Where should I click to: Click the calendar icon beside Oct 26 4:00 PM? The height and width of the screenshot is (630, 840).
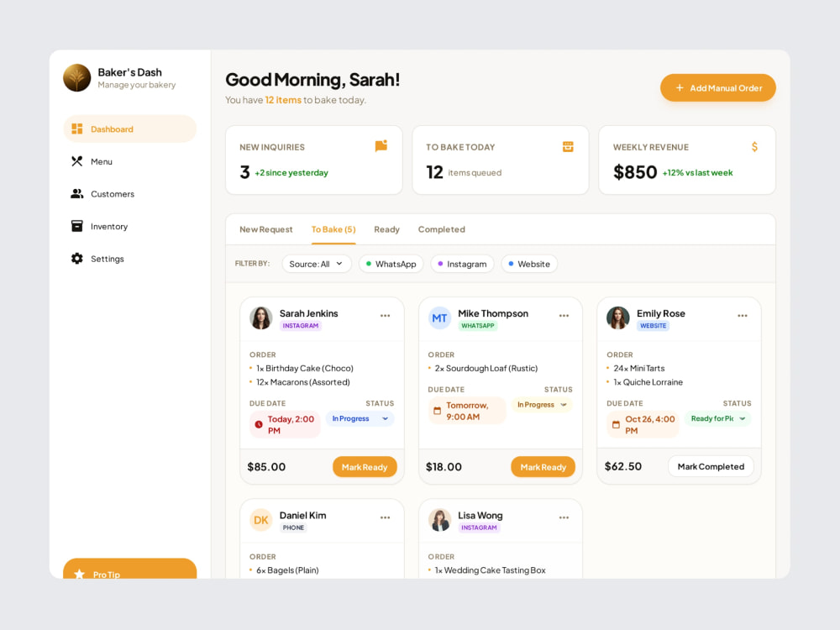[x=616, y=424]
